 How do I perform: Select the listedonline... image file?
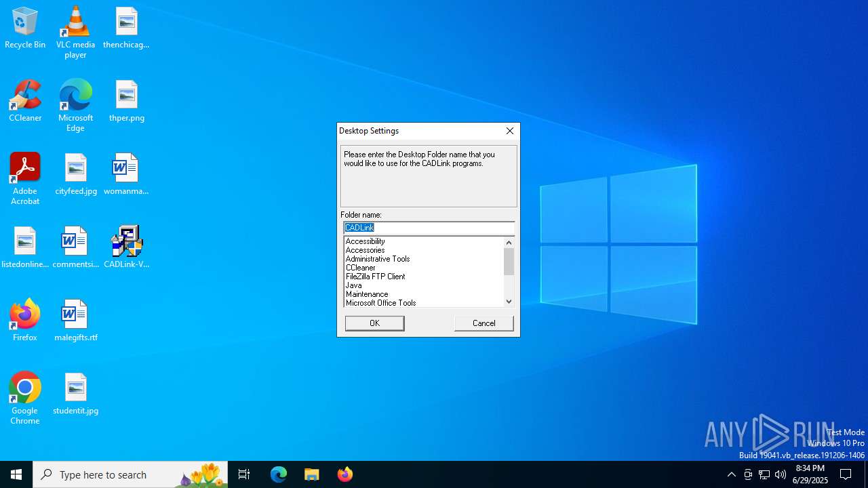coord(25,248)
